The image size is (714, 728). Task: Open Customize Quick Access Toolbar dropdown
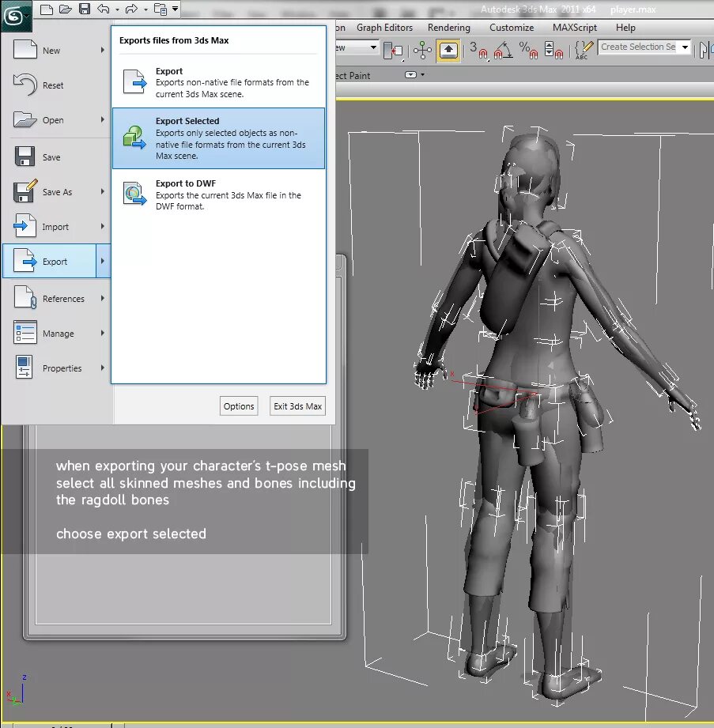(x=175, y=9)
